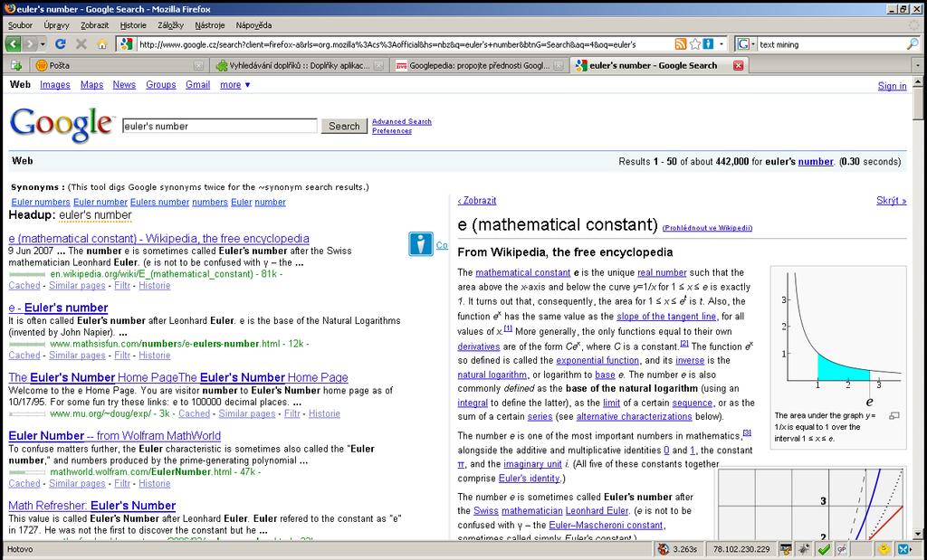
Task: Open a new tab with tab-bar icon
Action: pos(16,65)
